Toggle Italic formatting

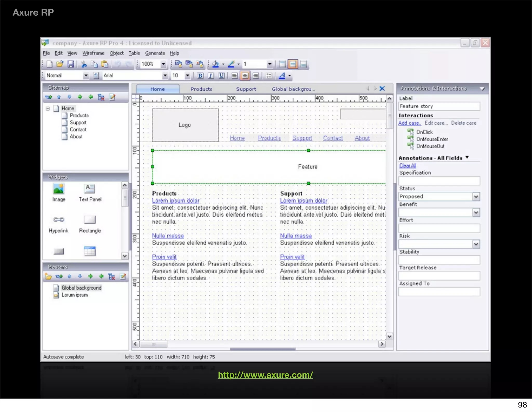click(x=211, y=76)
